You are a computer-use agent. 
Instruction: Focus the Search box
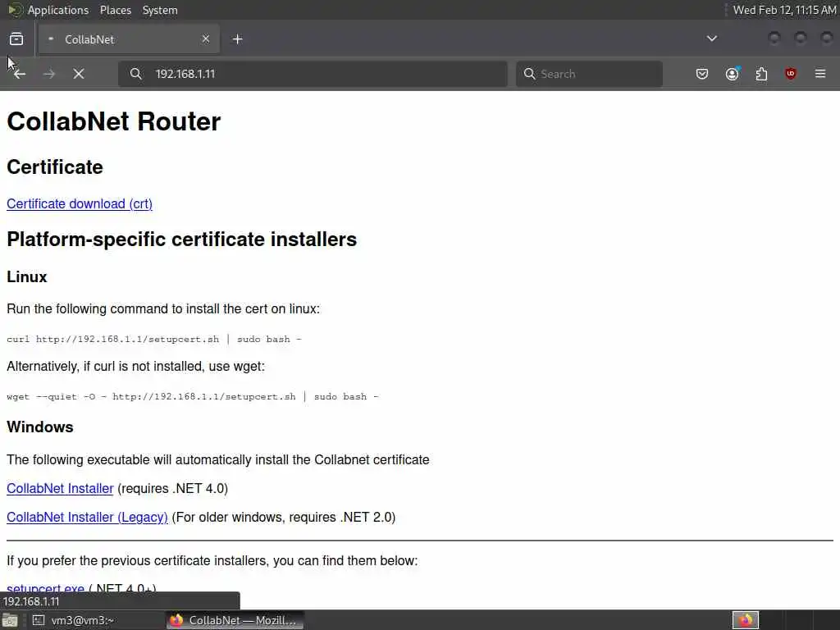[589, 74]
